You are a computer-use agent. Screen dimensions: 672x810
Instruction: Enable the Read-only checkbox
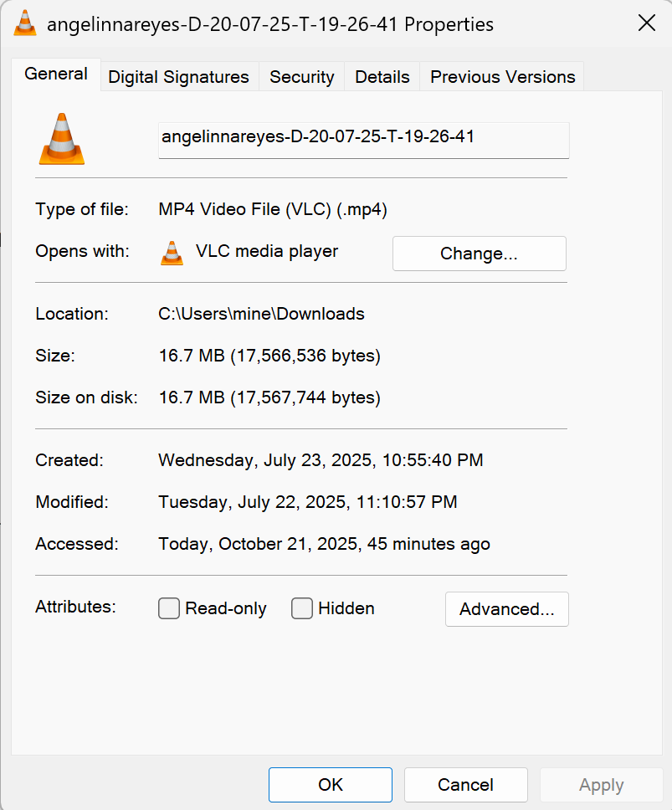coord(169,608)
